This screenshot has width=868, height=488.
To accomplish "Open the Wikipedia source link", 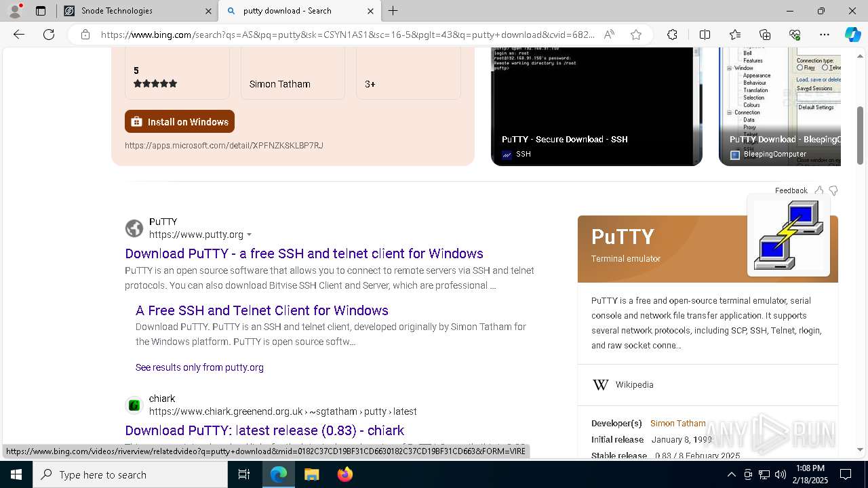I will (x=634, y=384).
